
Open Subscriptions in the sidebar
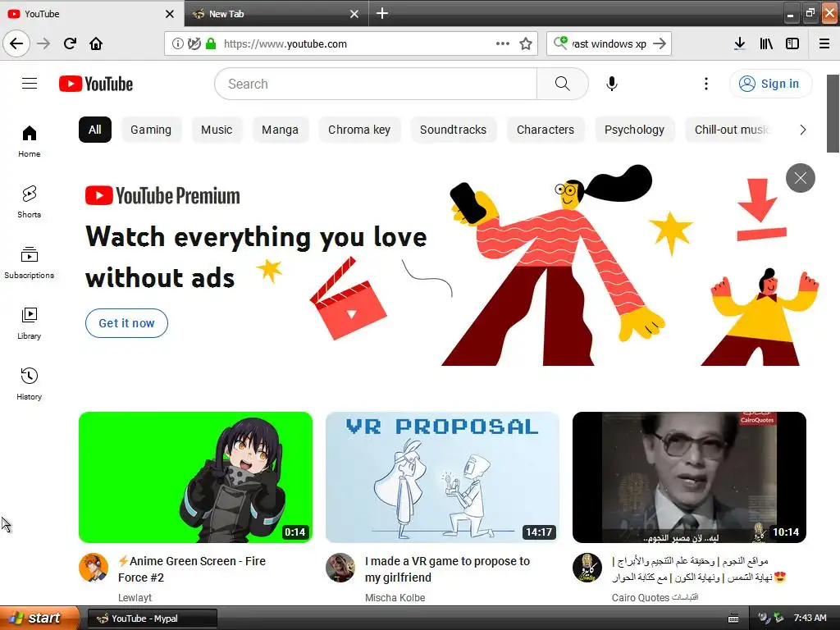[x=29, y=262]
